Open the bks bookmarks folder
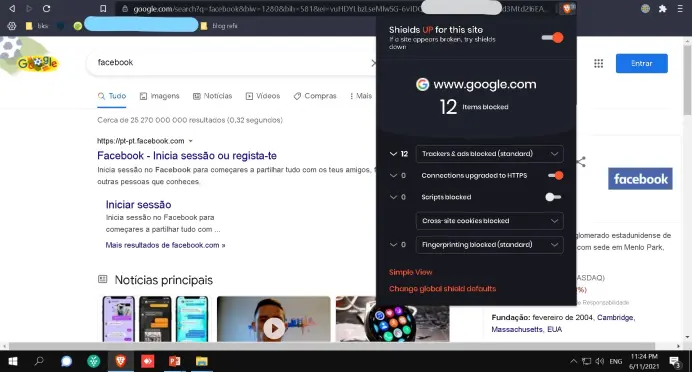The width and height of the screenshot is (692, 372). [x=37, y=26]
